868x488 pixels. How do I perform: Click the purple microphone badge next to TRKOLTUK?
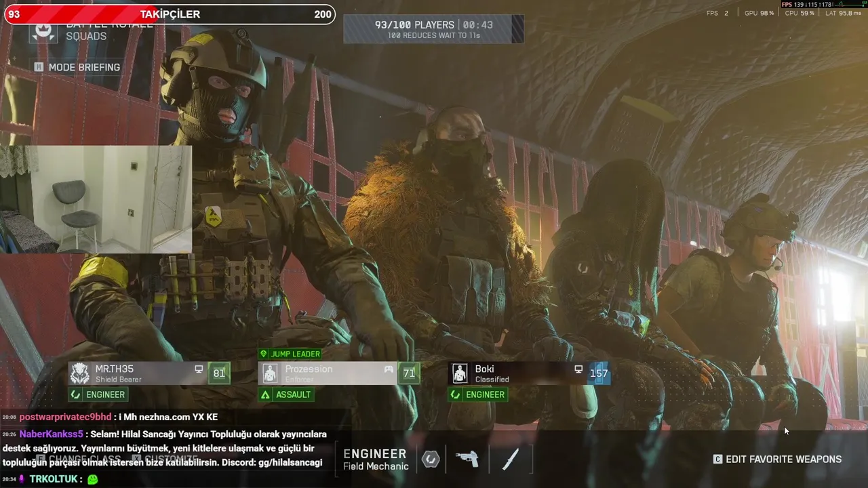22,479
